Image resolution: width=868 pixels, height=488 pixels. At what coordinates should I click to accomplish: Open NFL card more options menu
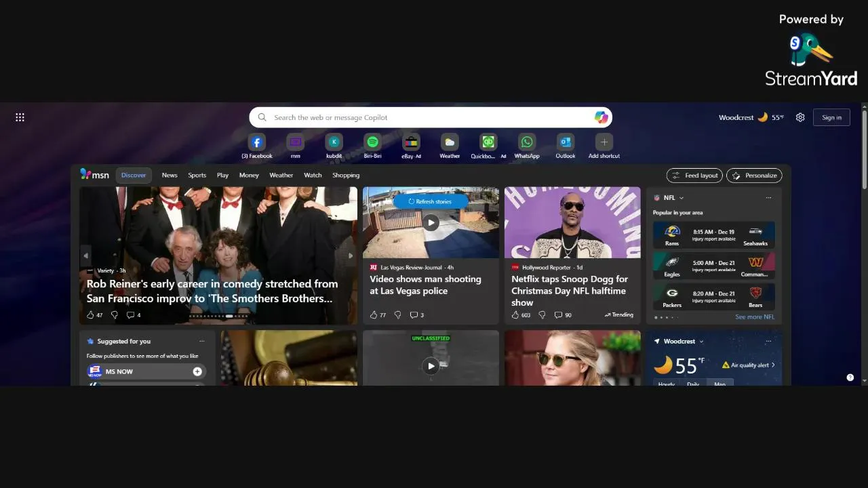(768, 198)
